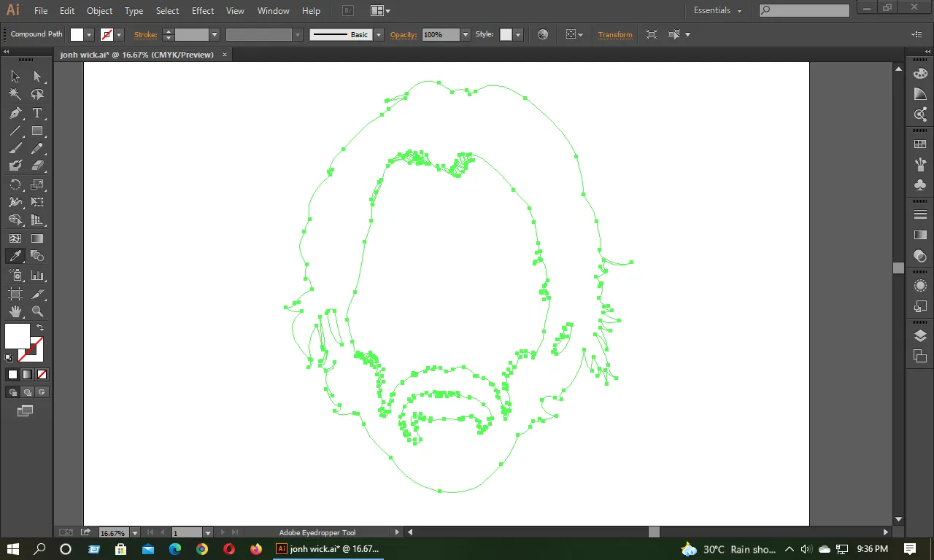Screen dimensions: 934x560
Task: Set paint type to Gradient
Action: [x=27, y=375]
